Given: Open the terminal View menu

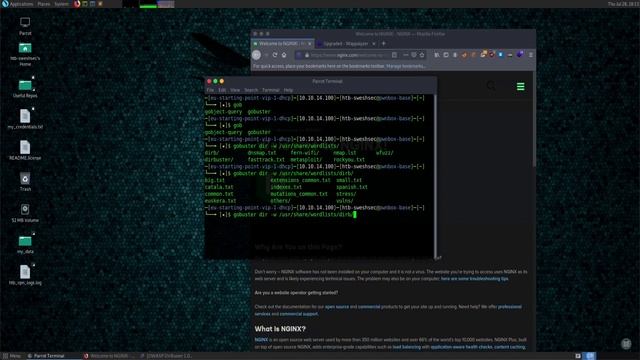Looking at the screenshot, I should (x=235, y=90).
